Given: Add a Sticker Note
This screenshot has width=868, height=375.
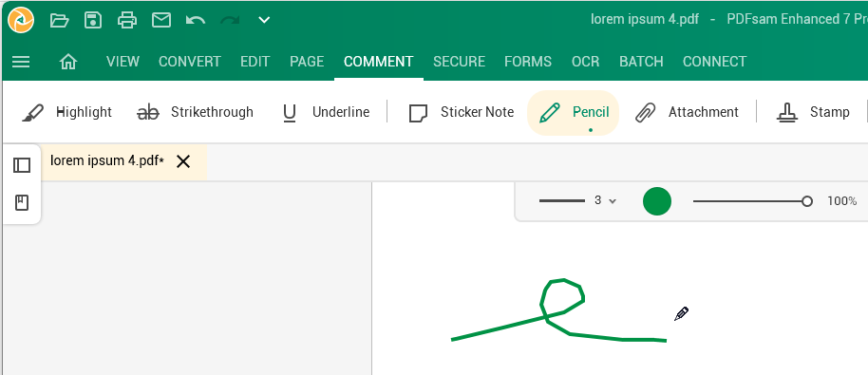Looking at the screenshot, I should [462, 112].
